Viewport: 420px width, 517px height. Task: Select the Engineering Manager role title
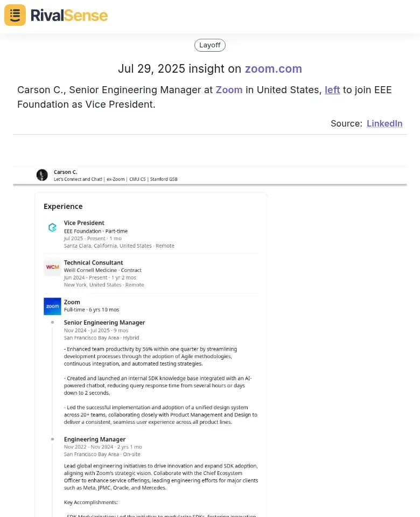coord(95,439)
